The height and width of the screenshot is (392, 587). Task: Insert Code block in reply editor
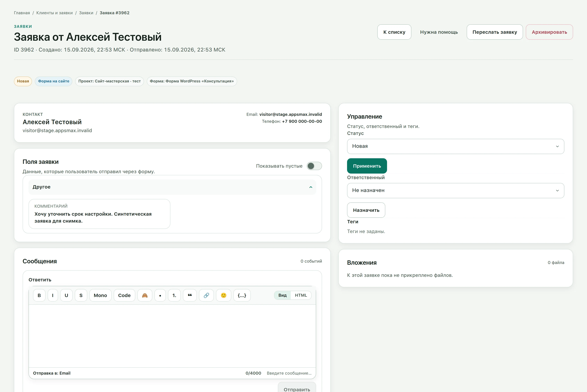click(124, 295)
